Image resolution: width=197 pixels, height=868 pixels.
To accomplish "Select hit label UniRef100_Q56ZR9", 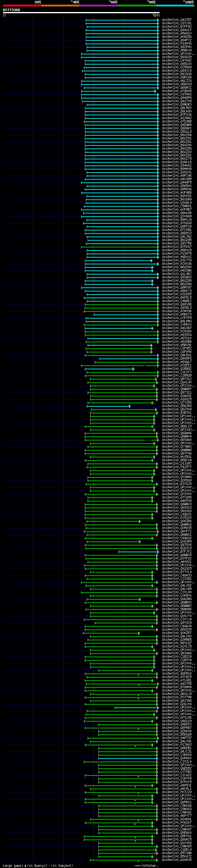I will click(177, 406).
